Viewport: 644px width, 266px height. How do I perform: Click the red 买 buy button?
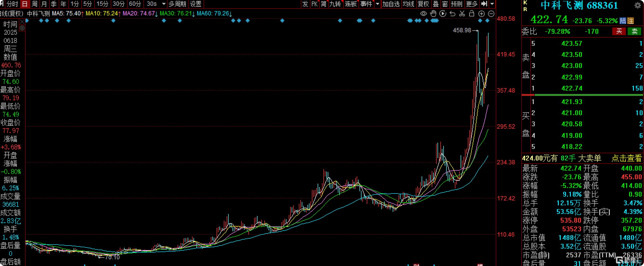click(619, 31)
